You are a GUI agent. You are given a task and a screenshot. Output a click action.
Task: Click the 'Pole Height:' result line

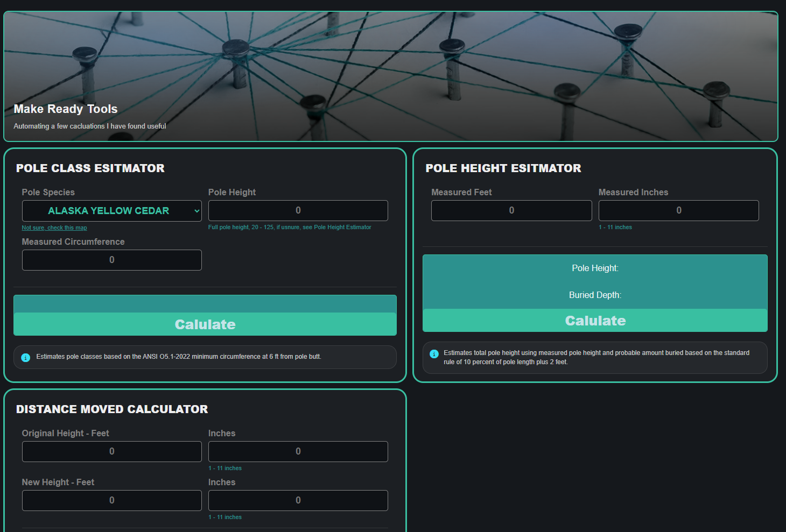(595, 268)
